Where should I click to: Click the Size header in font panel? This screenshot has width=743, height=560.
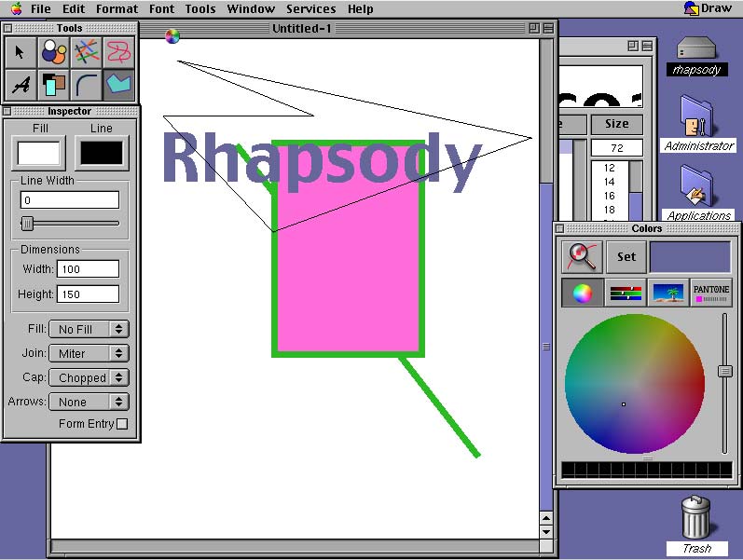pyautogui.click(x=617, y=124)
